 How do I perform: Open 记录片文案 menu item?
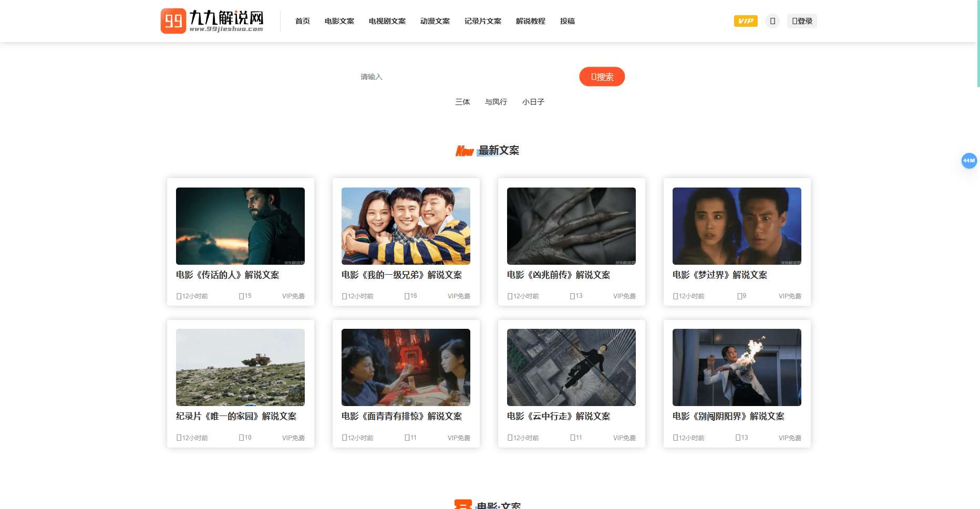[483, 21]
